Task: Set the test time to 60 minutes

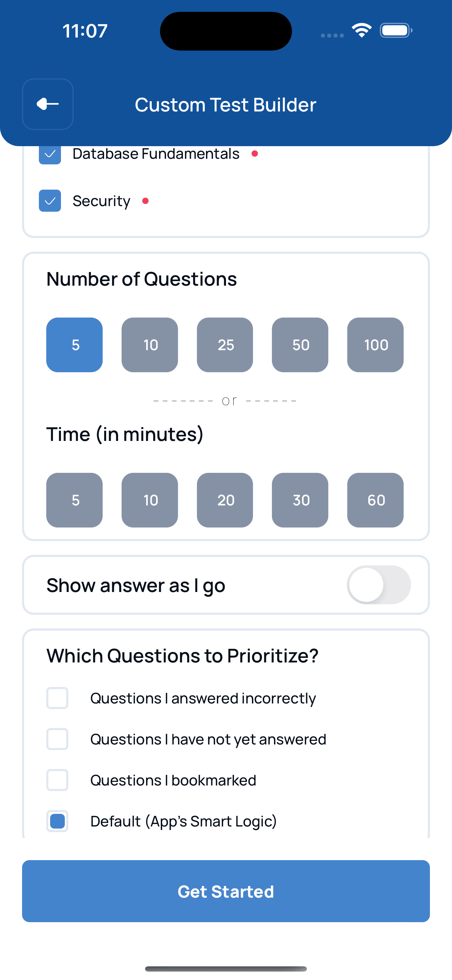Action: point(375,500)
